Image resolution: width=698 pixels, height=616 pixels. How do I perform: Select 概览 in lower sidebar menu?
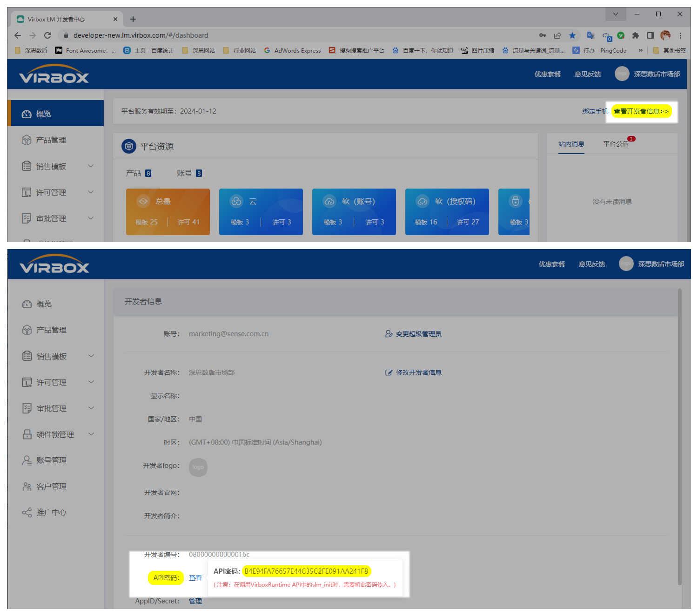coord(56,304)
